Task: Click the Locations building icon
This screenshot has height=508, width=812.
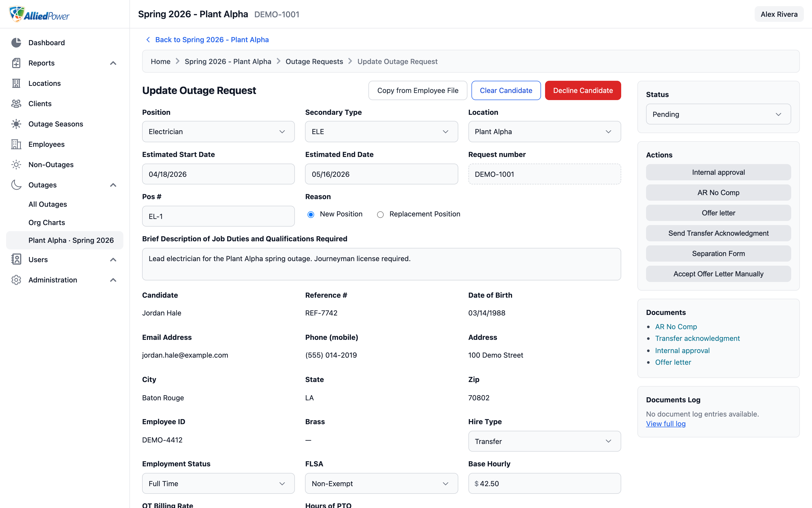Action: (x=16, y=83)
